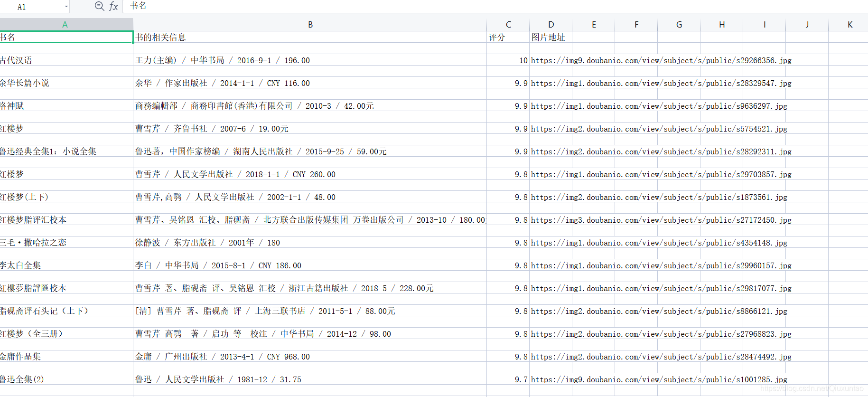This screenshot has height=397, width=868.
Task: Select the image URL ending s5754521.jpg
Action: (659, 129)
